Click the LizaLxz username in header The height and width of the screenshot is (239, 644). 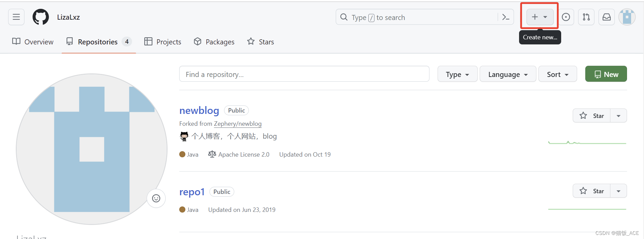coord(69,17)
